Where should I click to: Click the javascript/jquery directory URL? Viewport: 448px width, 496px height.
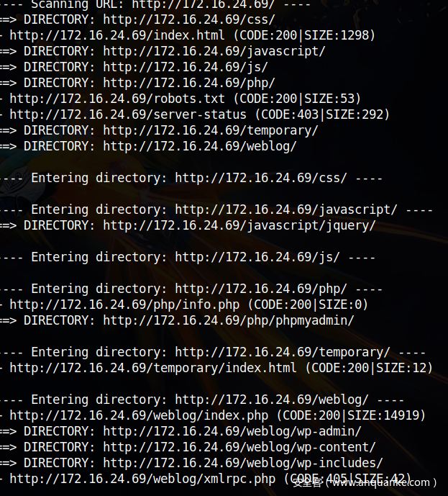tap(239, 225)
